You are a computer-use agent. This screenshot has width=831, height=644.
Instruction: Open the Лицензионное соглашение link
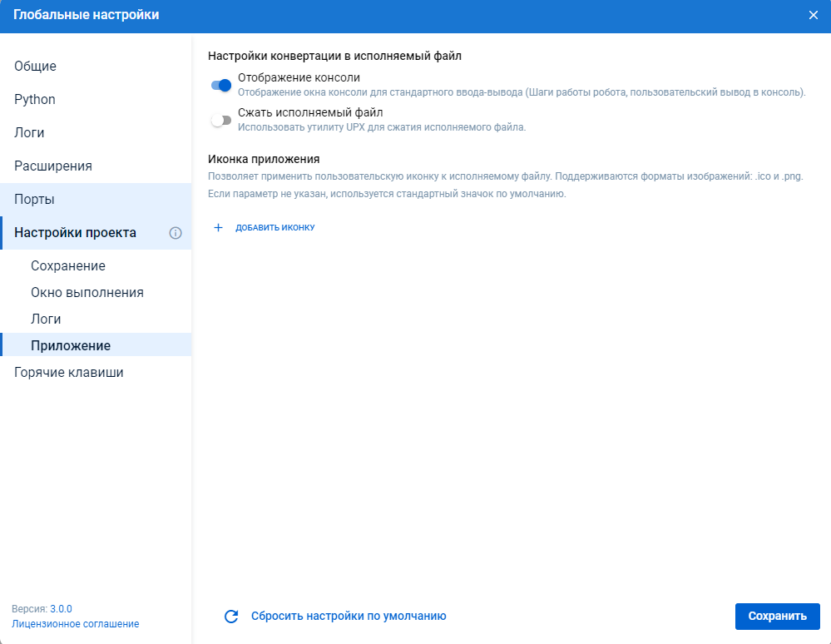(x=76, y=624)
